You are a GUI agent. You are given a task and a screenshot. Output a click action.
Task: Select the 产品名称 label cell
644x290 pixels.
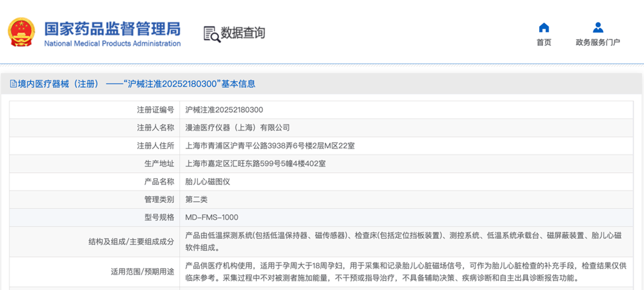coord(95,181)
